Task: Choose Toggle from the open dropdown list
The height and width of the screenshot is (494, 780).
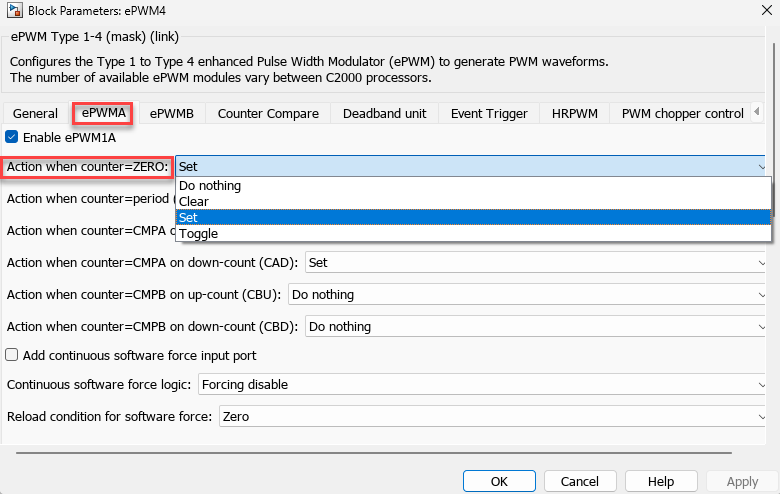Action: click(198, 234)
